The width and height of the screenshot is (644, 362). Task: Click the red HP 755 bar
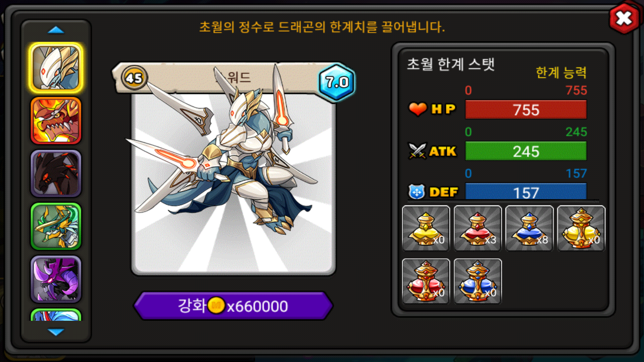(x=526, y=110)
